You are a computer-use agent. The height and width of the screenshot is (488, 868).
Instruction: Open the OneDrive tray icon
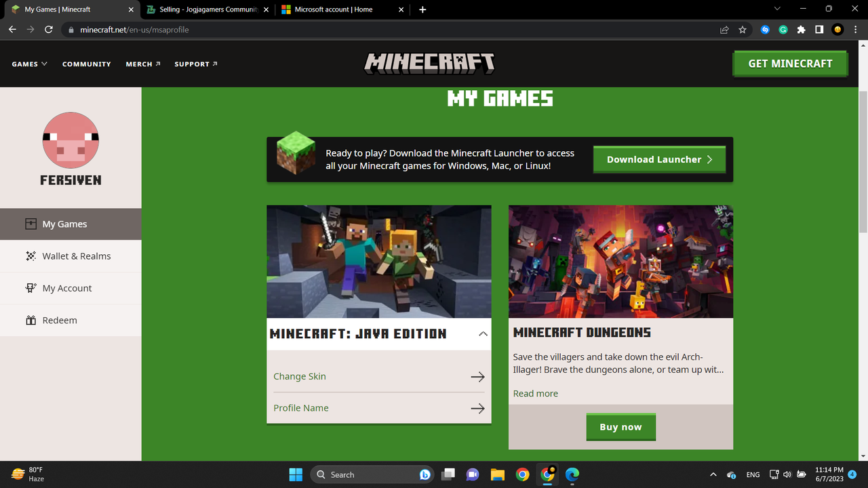pos(731,474)
